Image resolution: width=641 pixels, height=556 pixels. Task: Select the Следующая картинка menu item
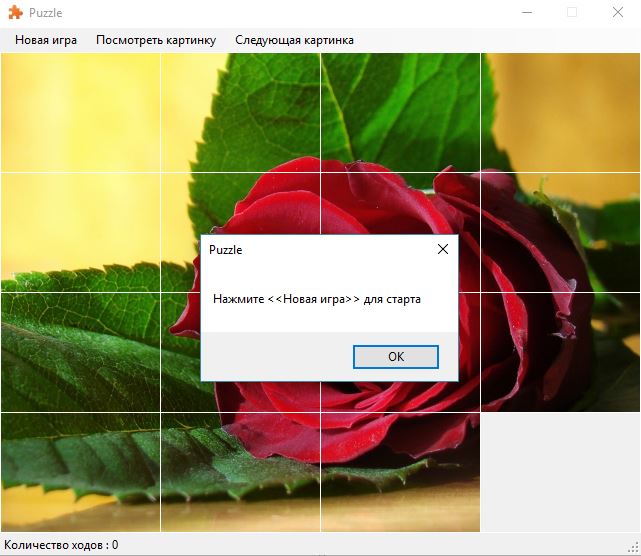pyautogui.click(x=294, y=40)
